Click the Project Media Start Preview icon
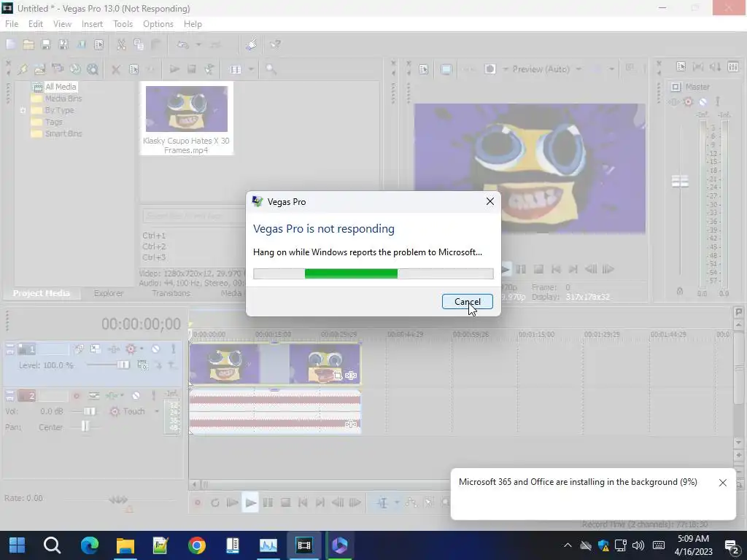The height and width of the screenshot is (560, 747). click(174, 69)
